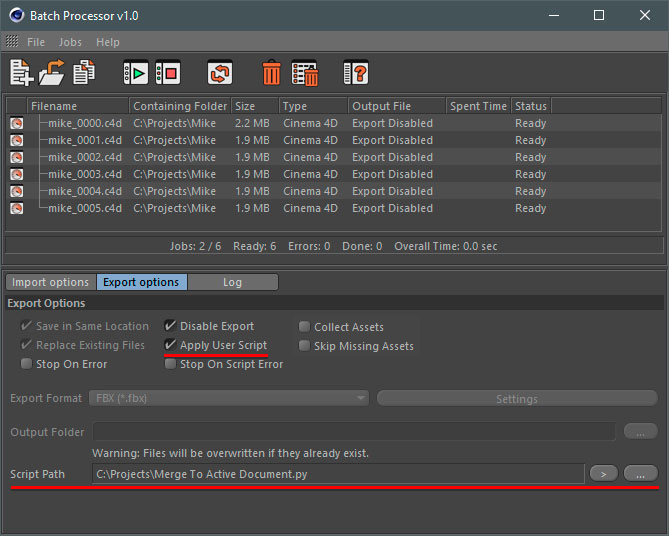The height and width of the screenshot is (536, 669).
Task: Toggle Save in Same Location checkbox
Action: pos(26,326)
